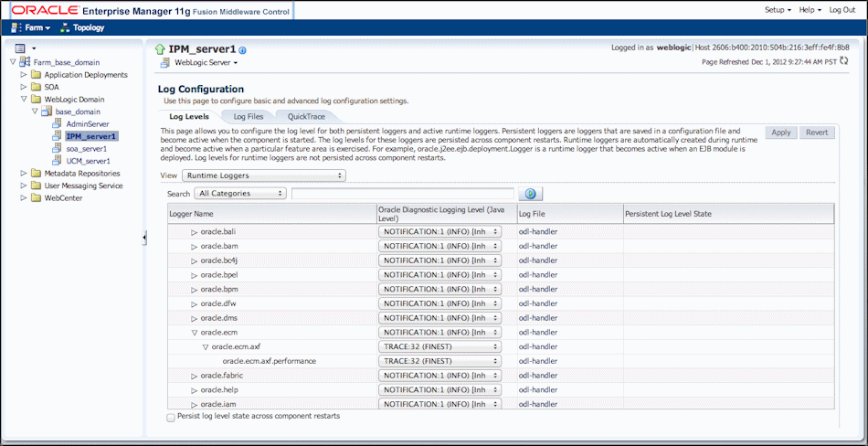Click the Topology icon in the toolbar
The width and height of the screenshot is (868, 446).
pyautogui.click(x=65, y=27)
